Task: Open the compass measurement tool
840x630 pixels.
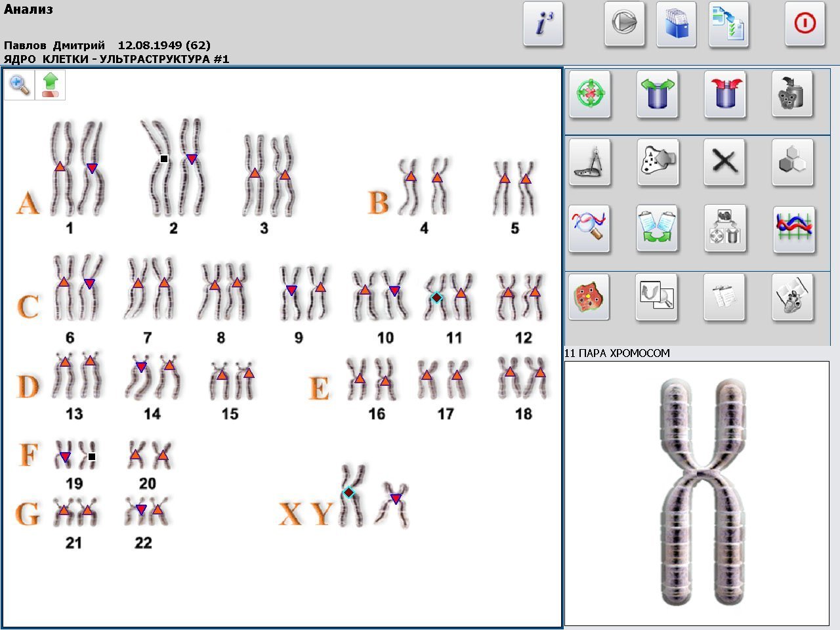Action: (589, 161)
